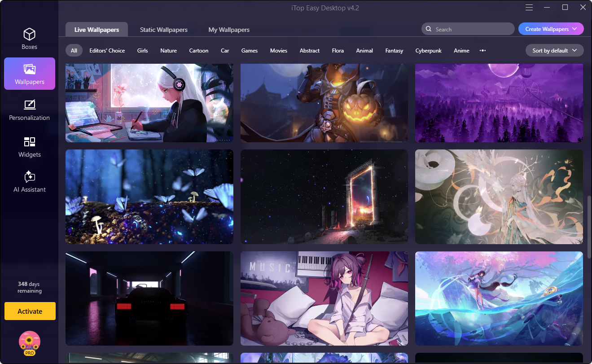Filter wallpapers by Nature category
Image resolution: width=592 pixels, height=364 pixels.
169,51
